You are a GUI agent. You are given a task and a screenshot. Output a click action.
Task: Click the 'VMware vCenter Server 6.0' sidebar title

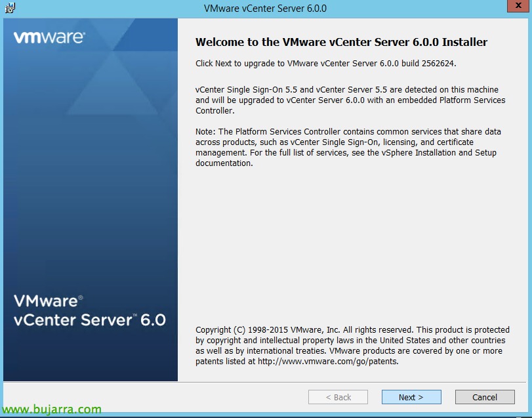click(x=90, y=311)
